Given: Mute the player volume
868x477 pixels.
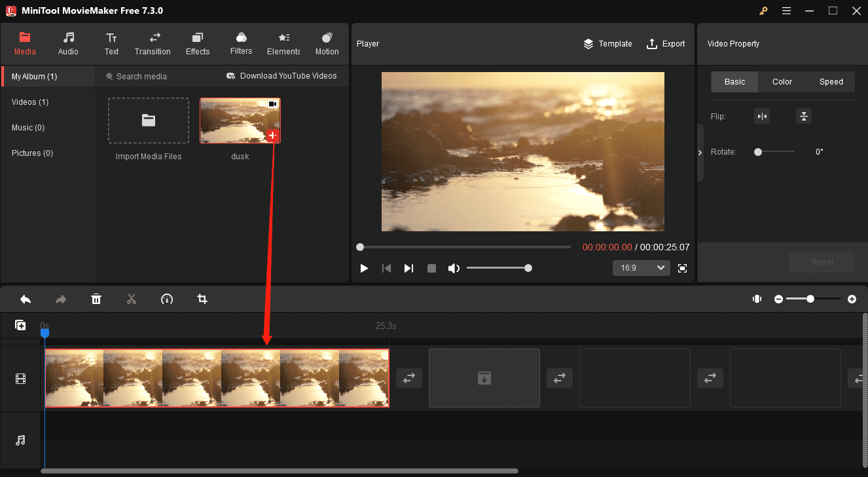Looking at the screenshot, I should click(x=453, y=268).
